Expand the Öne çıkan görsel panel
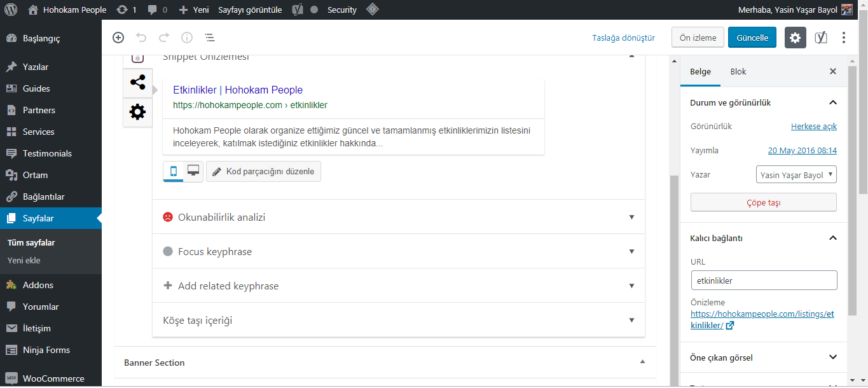Image resolution: width=868 pixels, height=388 pixels. [x=764, y=357]
